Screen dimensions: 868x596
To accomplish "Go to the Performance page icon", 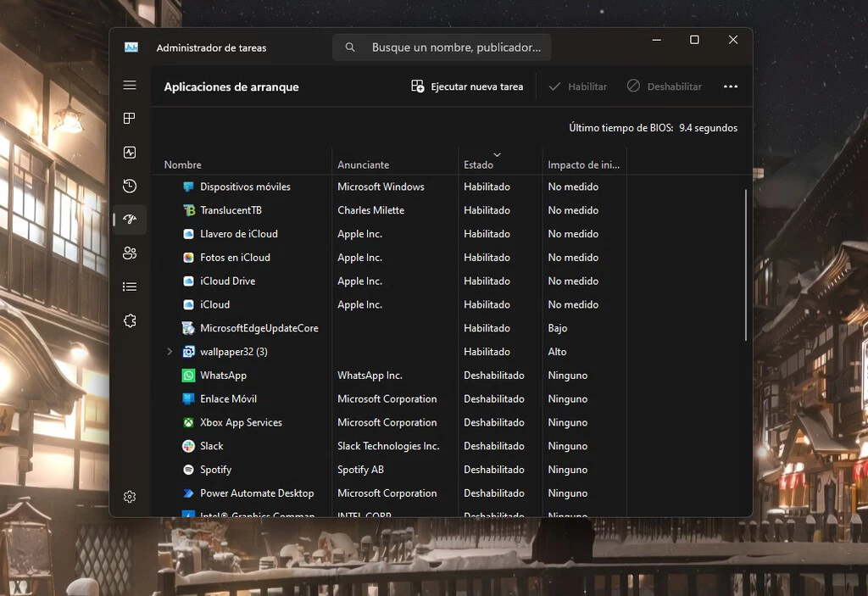I will click(x=130, y=153).
